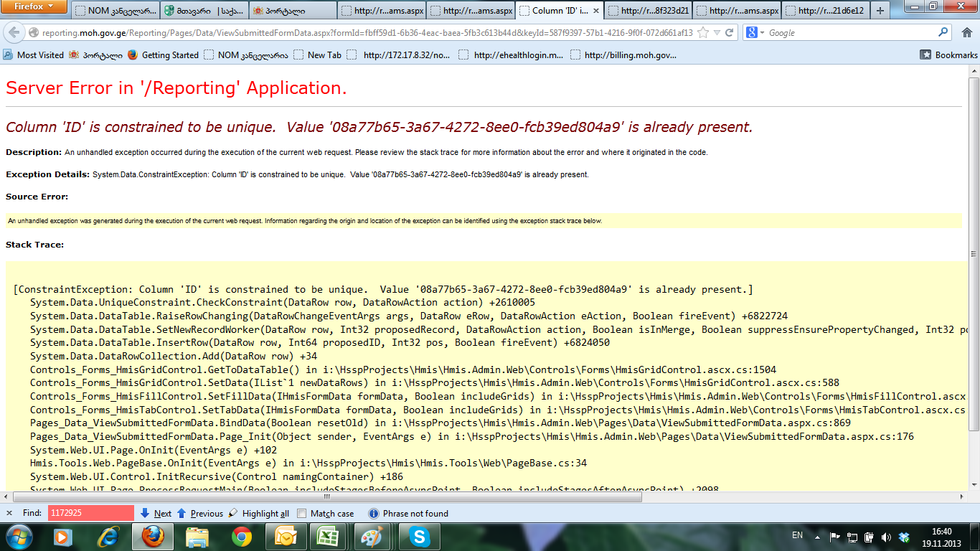The height and width of the screenshot is (551, 980).
Task: Toggle Highlight all in find bar
Action: (x=259, y=514)
